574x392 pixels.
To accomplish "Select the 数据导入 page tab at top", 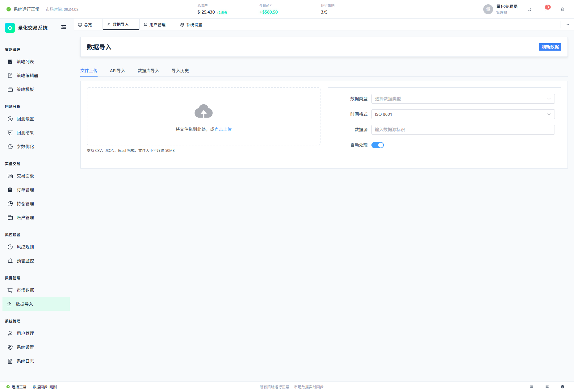I will tap(121, 25).
